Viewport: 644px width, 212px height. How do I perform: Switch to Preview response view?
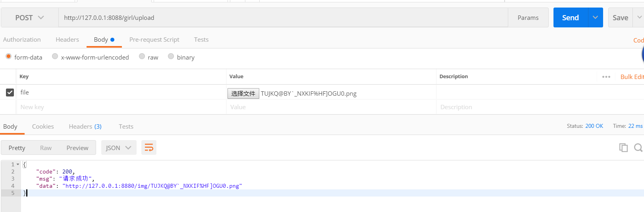(77, 148)
